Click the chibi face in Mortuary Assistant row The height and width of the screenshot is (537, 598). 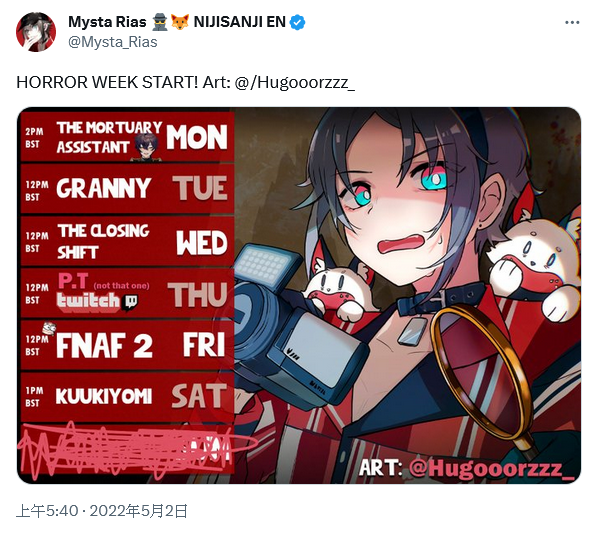click(x=146, y=147)
